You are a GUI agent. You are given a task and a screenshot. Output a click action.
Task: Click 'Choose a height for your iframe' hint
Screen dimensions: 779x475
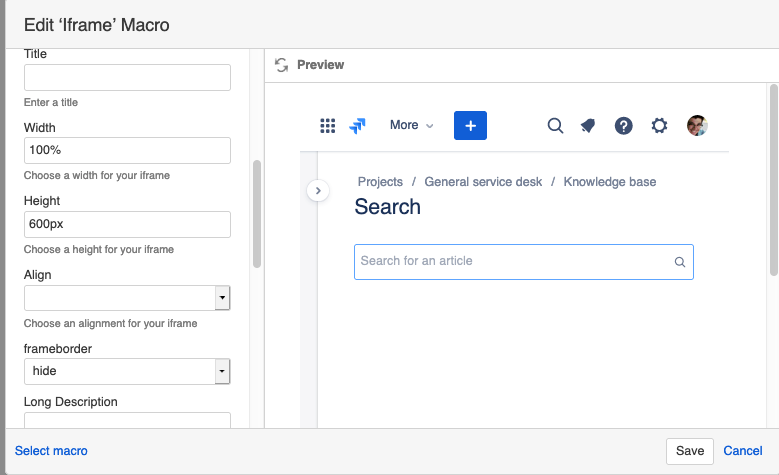coord(99,249)
